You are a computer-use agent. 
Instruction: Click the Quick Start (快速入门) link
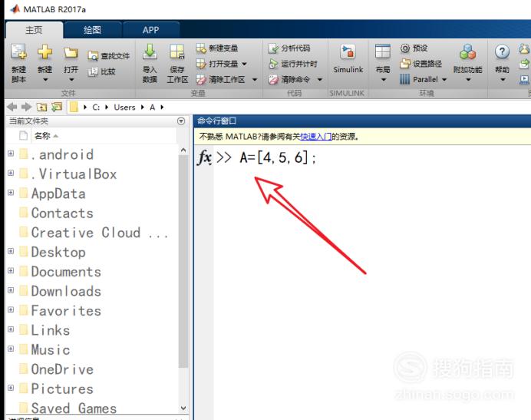pos(315,137)
